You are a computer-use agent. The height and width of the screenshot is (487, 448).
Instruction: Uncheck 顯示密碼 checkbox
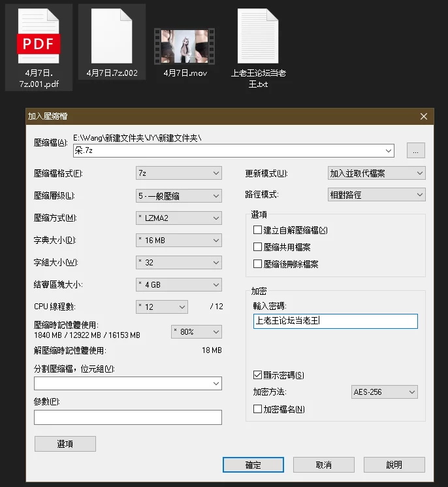point(257,375)
